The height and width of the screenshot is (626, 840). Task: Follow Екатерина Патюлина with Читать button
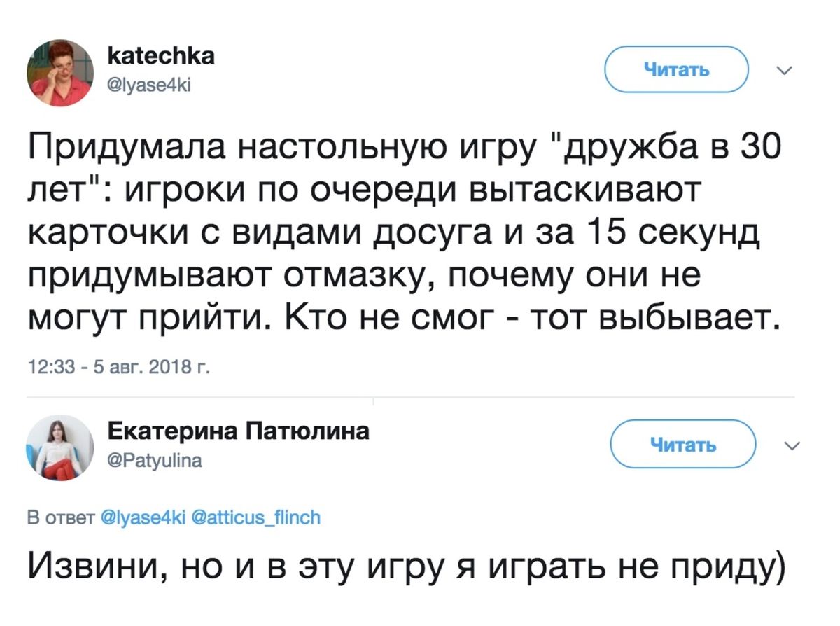click(682, 444)
